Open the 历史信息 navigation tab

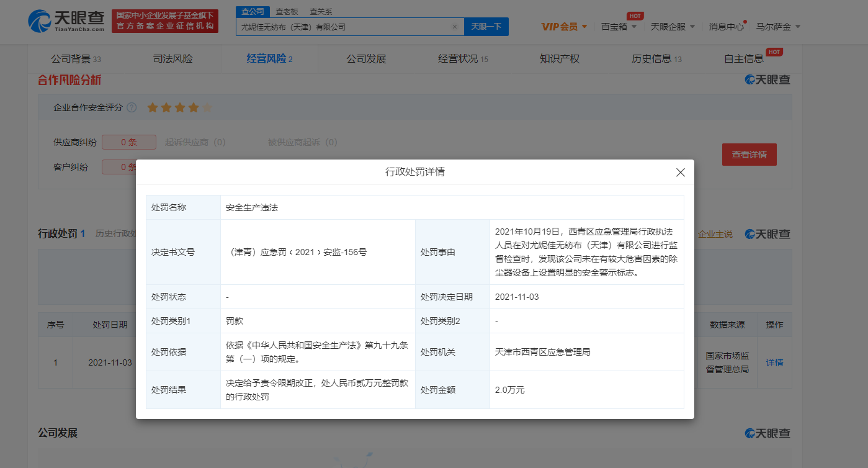coord(656,59)
